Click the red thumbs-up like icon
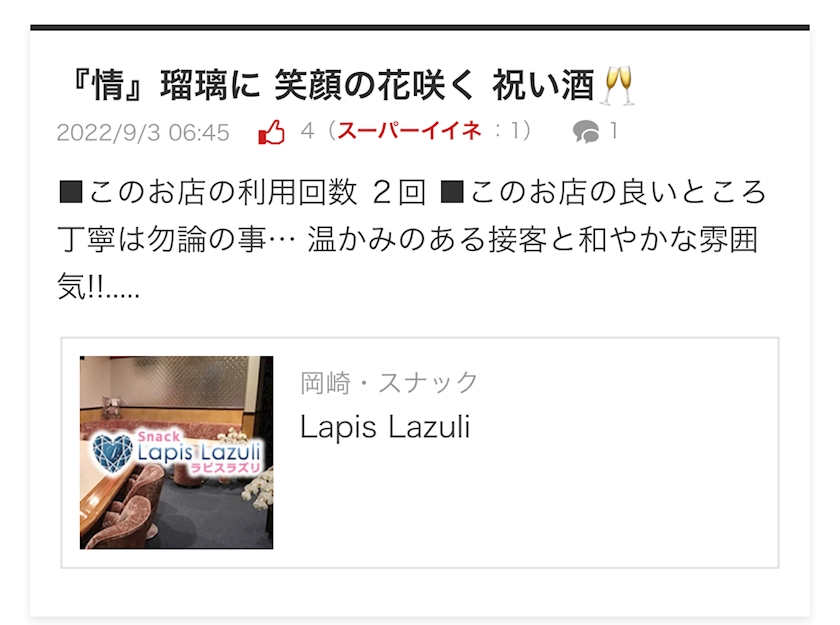This screenshot has width=840, height=625. pyautogui.click(x=271, y=132)
